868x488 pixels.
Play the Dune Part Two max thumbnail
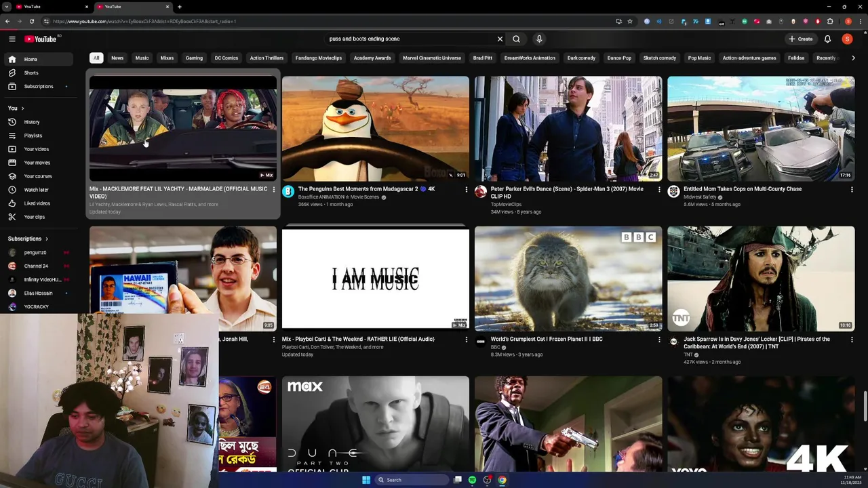[376, 424]
